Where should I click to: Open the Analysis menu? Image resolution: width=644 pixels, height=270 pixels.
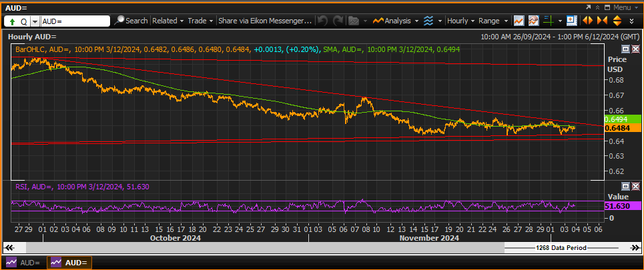396,21
